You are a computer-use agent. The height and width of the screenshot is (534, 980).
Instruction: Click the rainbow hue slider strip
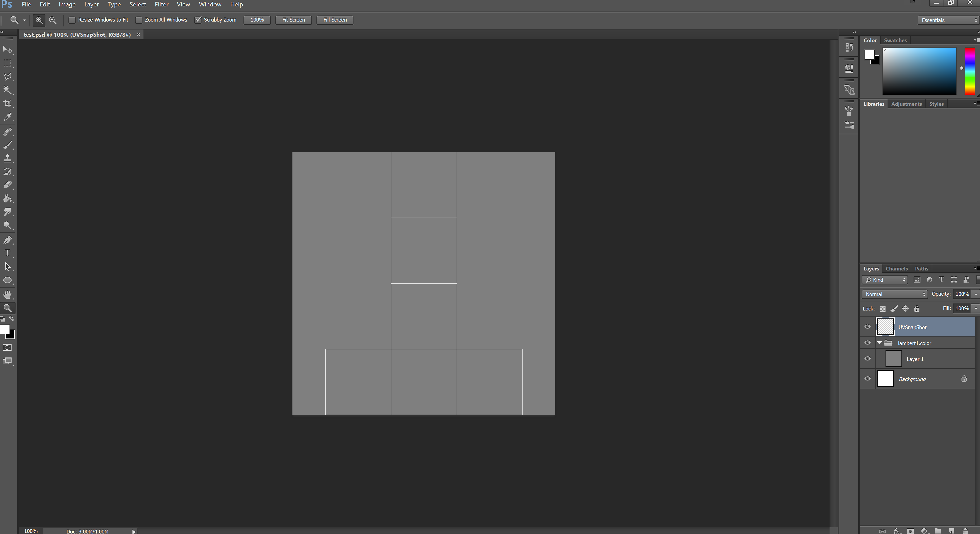coord(970,71)
